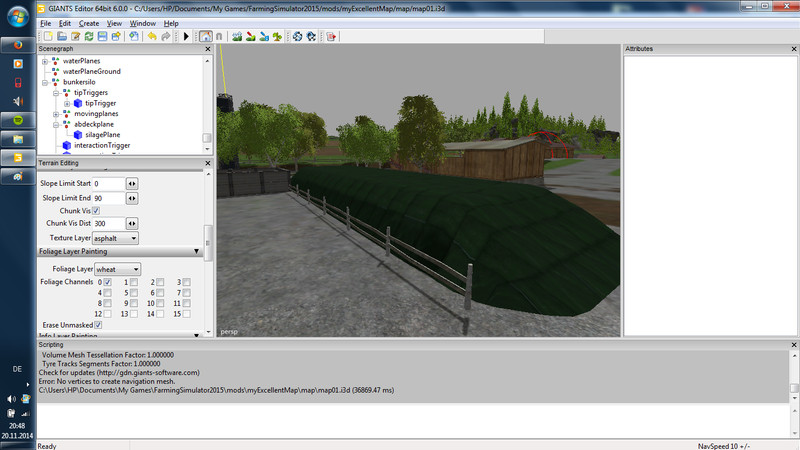Click the Slope Limit Start input field

[x=109, y=184]
